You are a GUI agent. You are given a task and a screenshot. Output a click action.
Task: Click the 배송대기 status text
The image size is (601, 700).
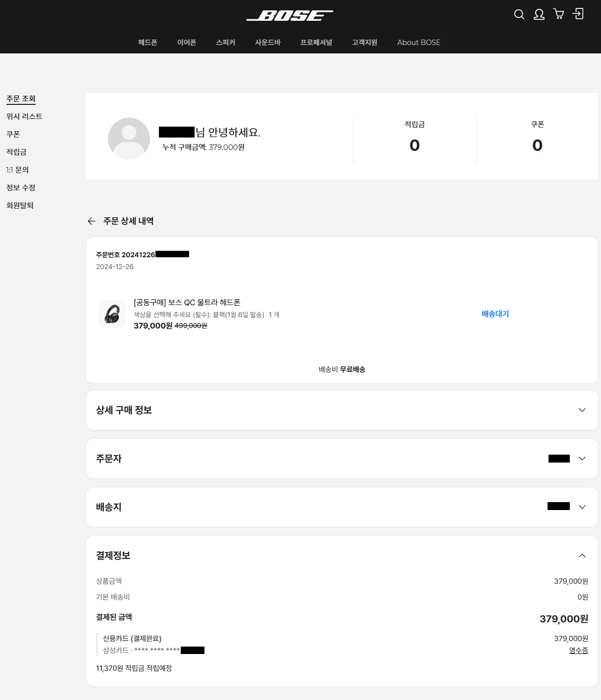(496, 314)
